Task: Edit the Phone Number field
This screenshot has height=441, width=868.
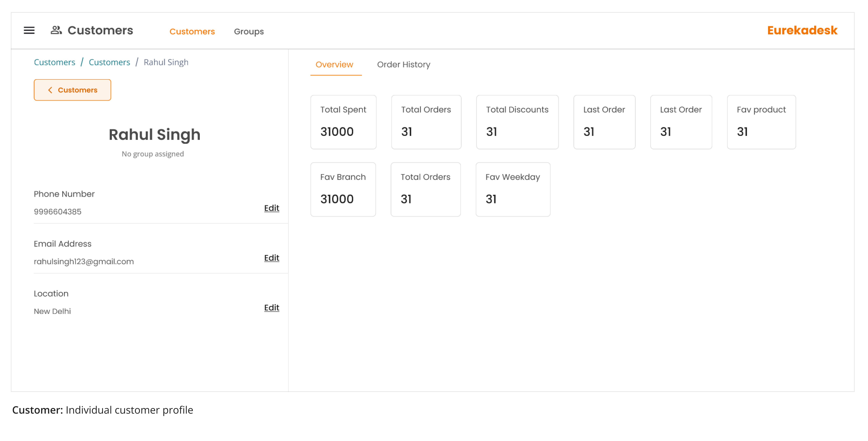Action: (x=272, y=208)
